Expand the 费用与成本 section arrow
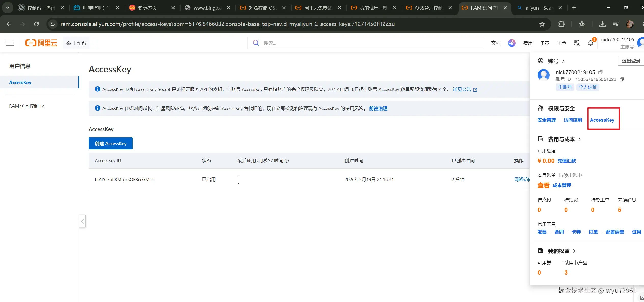 (x=580, y=139)
